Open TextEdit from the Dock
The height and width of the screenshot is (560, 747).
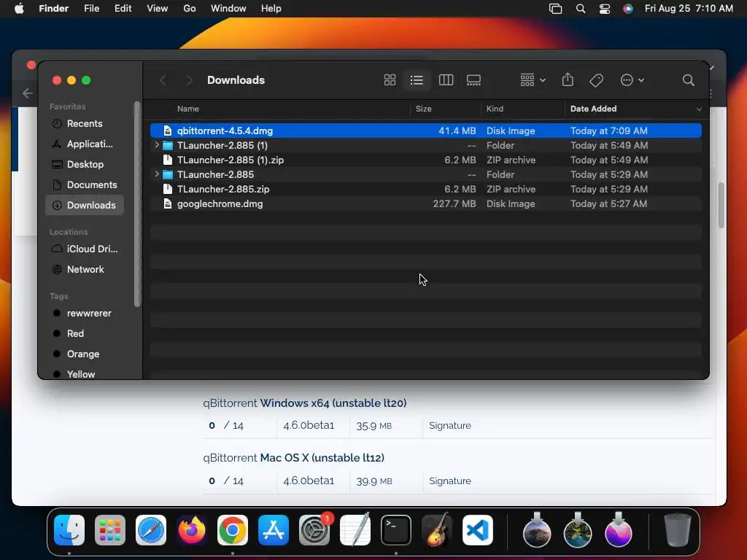click(x=355, y=530)
